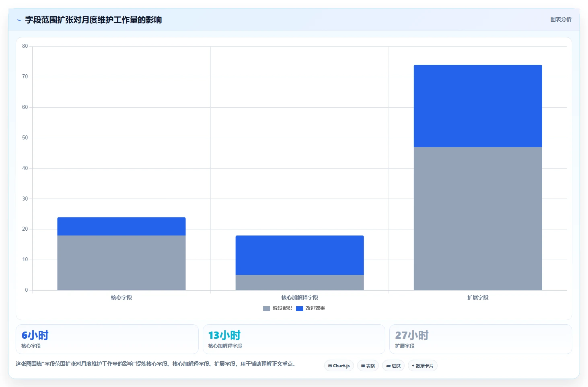Select the 27小时 扩展字段 card
The width and height of the screenshot is (588, 387).
[x=481, y=339]
